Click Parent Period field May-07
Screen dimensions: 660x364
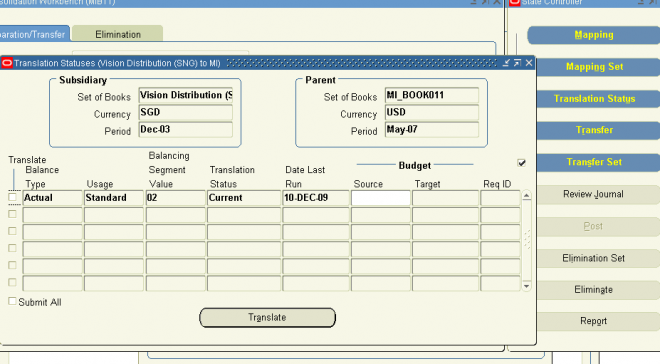coord(432,130)
